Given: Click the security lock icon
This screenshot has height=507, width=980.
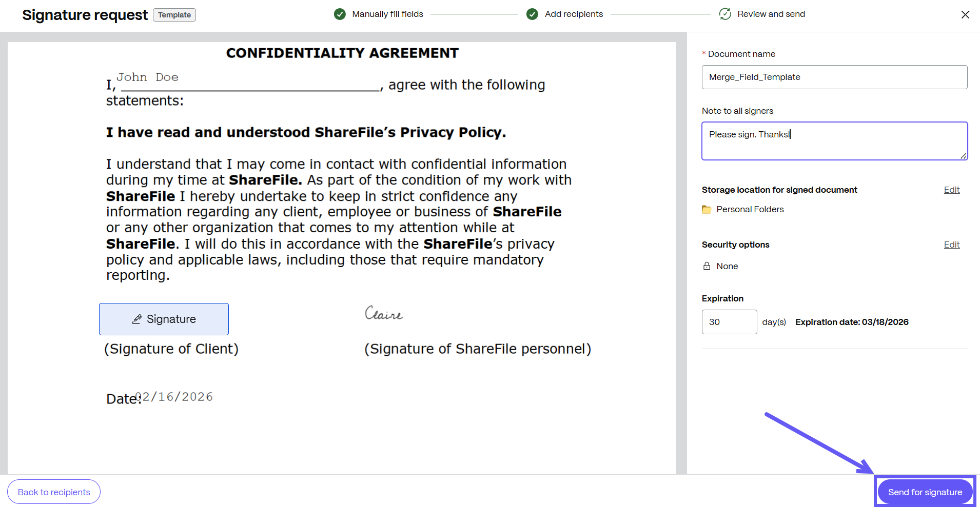Looking at the screenshot, I should point(707,266).
